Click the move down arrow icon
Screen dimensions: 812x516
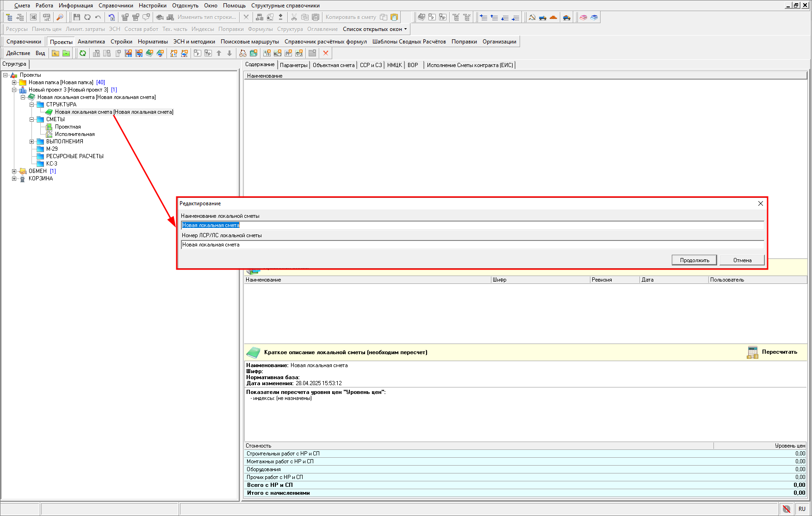[x=229, y=53]
